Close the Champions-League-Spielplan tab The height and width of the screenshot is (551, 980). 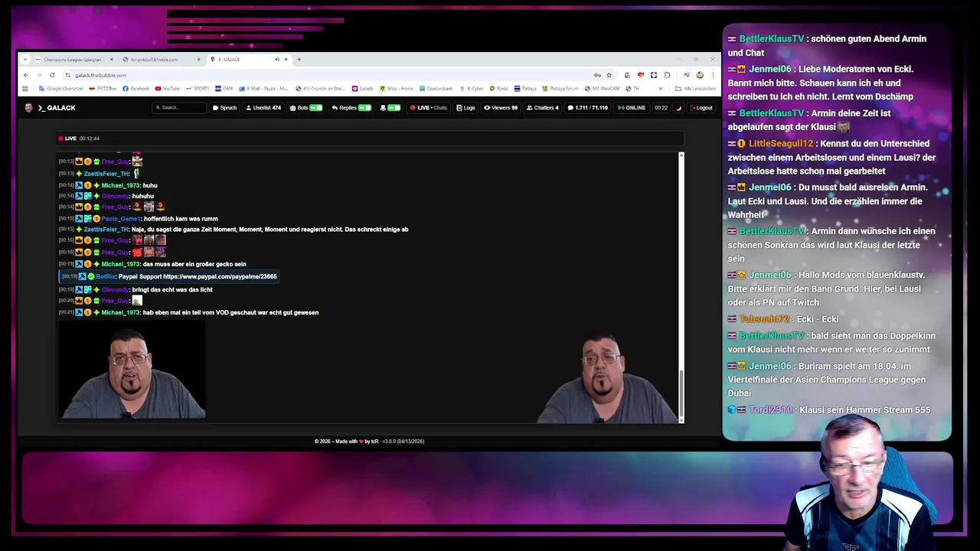click(x=111, y=60)
